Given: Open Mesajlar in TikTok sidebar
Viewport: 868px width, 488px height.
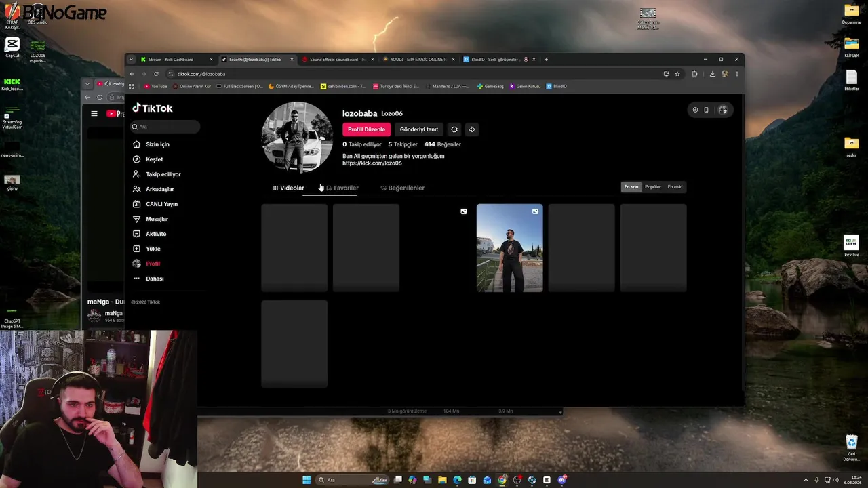Looking at the screenshot, I should pos(151,219).
